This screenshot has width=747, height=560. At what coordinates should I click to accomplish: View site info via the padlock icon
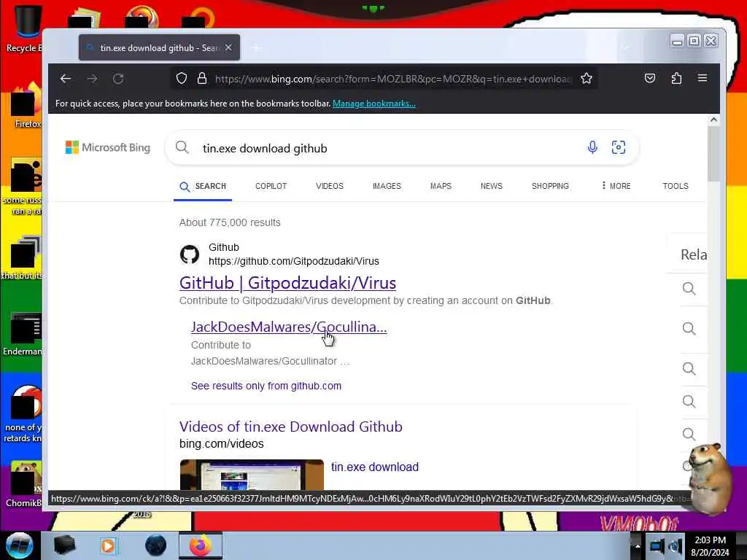[x=202, y=78]
